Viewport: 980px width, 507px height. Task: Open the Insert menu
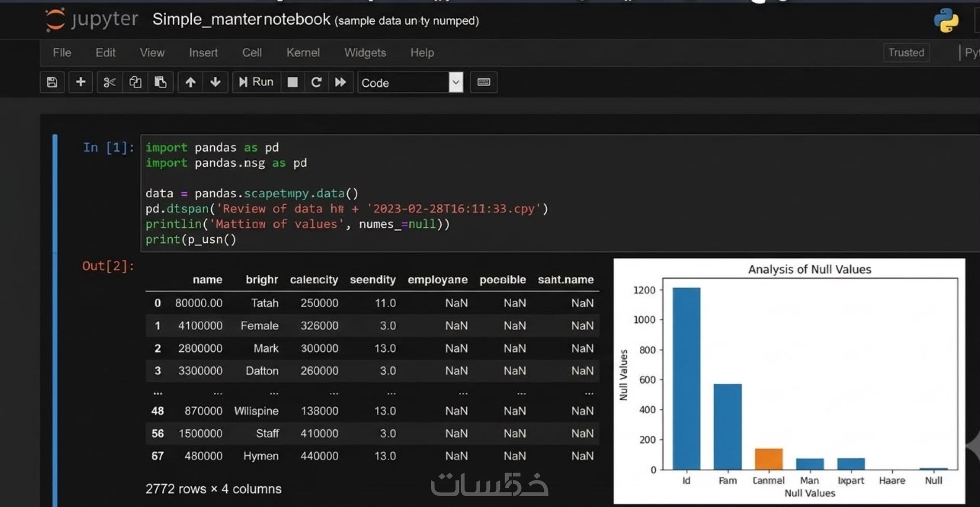[203, 52]
